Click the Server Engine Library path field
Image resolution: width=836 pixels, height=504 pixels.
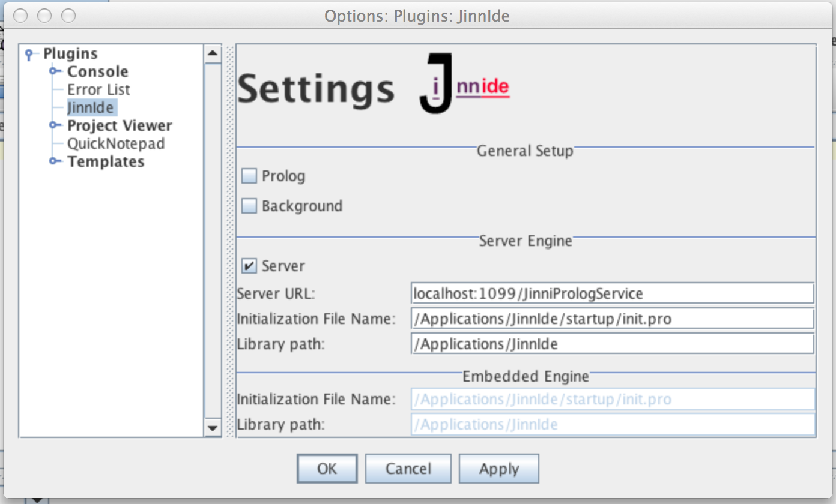(612, 344)
